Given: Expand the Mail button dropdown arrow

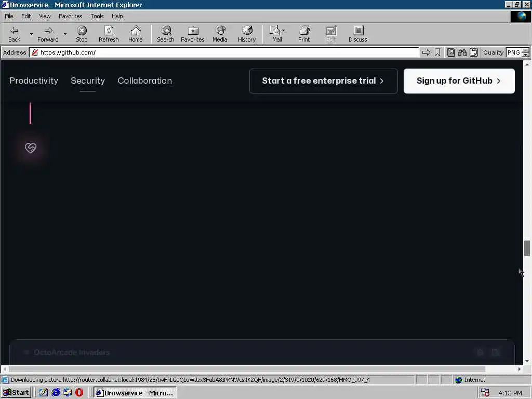Looking at the screenshot, I should tap(284, 31).
